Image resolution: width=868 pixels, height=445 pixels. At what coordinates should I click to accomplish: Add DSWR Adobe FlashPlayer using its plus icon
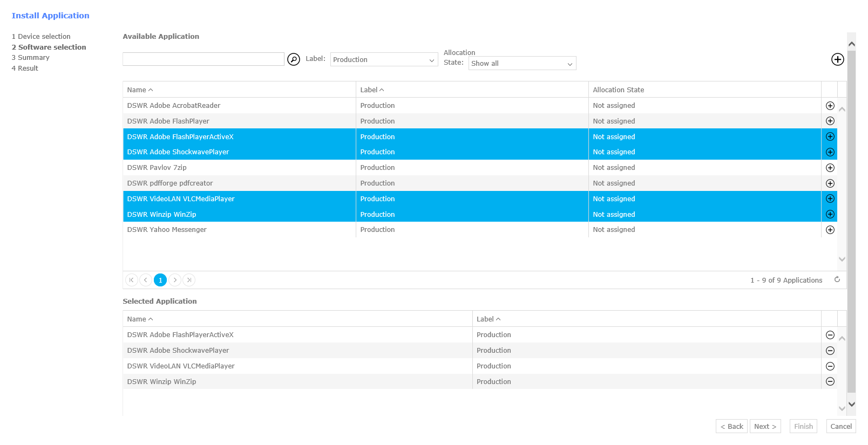pos(830,121)
